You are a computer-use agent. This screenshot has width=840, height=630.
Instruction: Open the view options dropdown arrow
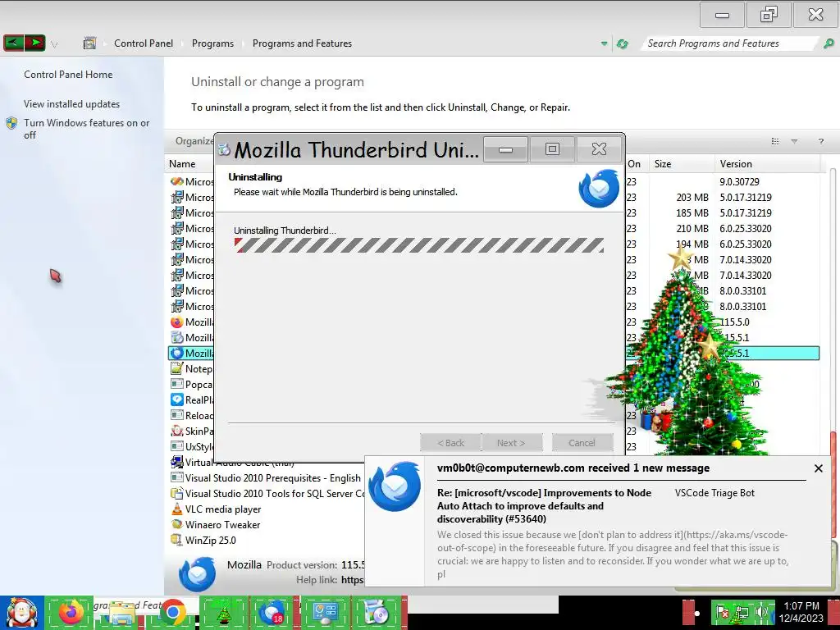coord(794,141)
